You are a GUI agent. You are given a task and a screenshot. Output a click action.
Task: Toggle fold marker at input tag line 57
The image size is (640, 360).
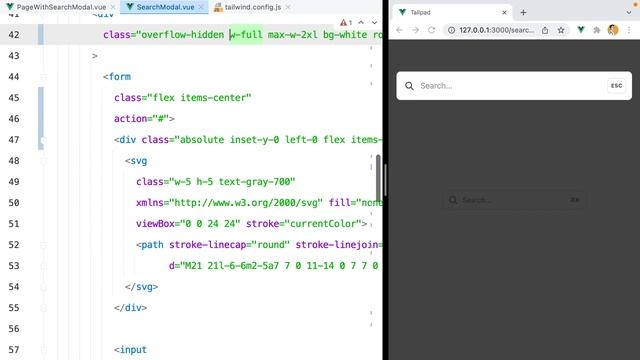click(44, 350)
